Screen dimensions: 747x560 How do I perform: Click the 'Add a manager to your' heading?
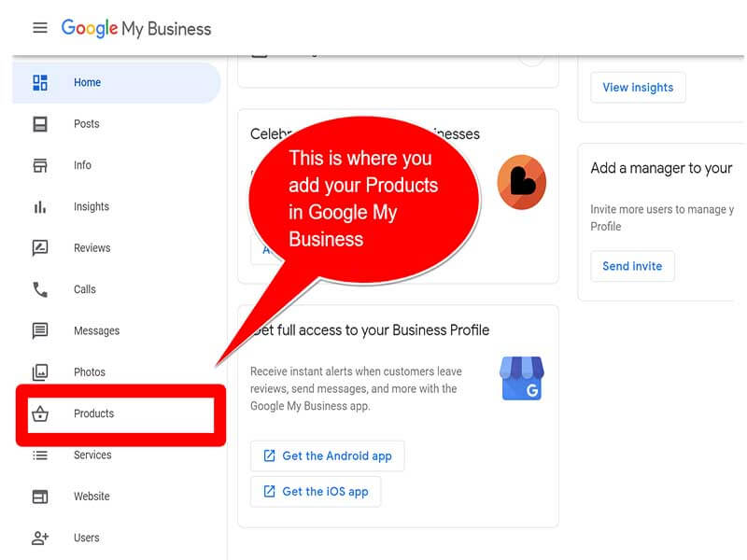(661, 168)
